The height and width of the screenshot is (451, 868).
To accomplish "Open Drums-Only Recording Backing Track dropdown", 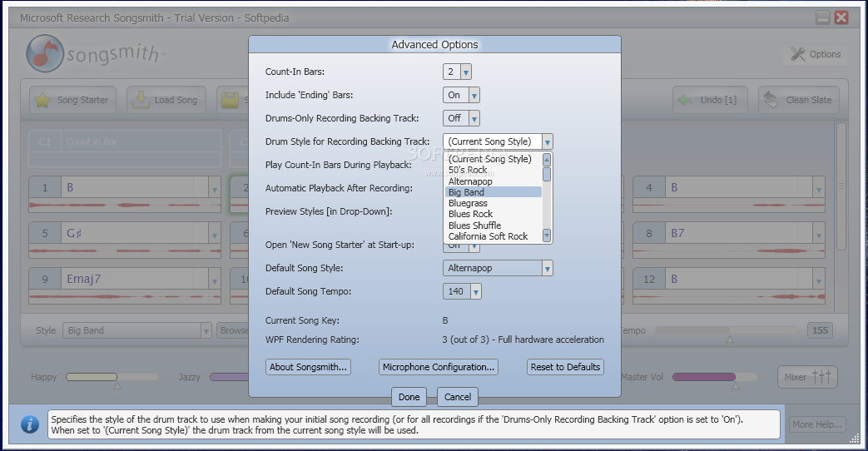I will pos(474,118).
